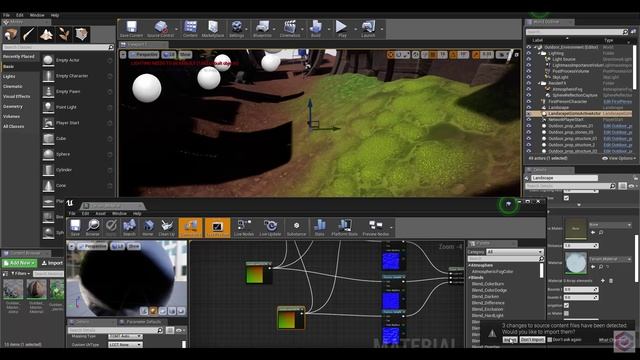Collapse the Lighting folder in World Outliner

click(539, 53)
